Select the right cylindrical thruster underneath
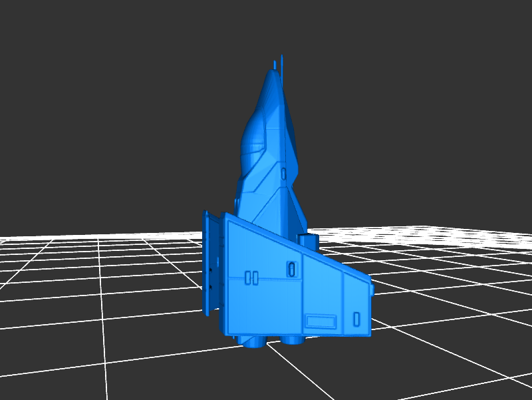The width and height of the screenshot is (532, 400). (x=291, y=341)
